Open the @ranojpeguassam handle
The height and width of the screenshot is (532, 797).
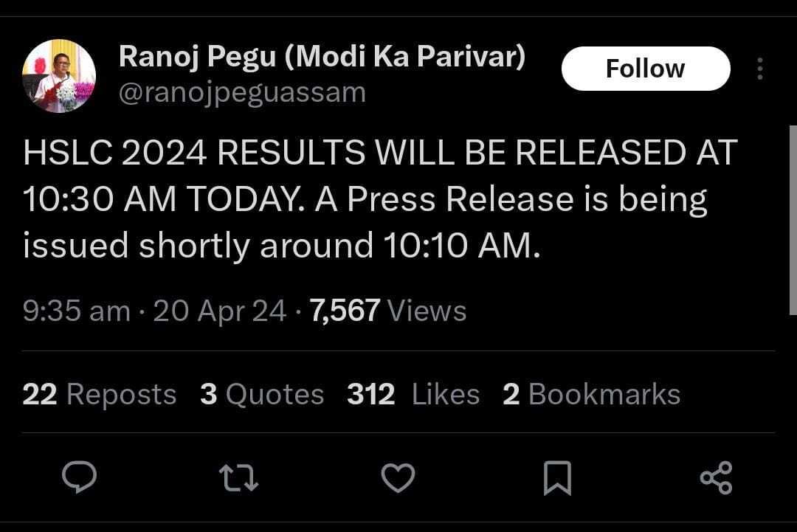(242, 93)
